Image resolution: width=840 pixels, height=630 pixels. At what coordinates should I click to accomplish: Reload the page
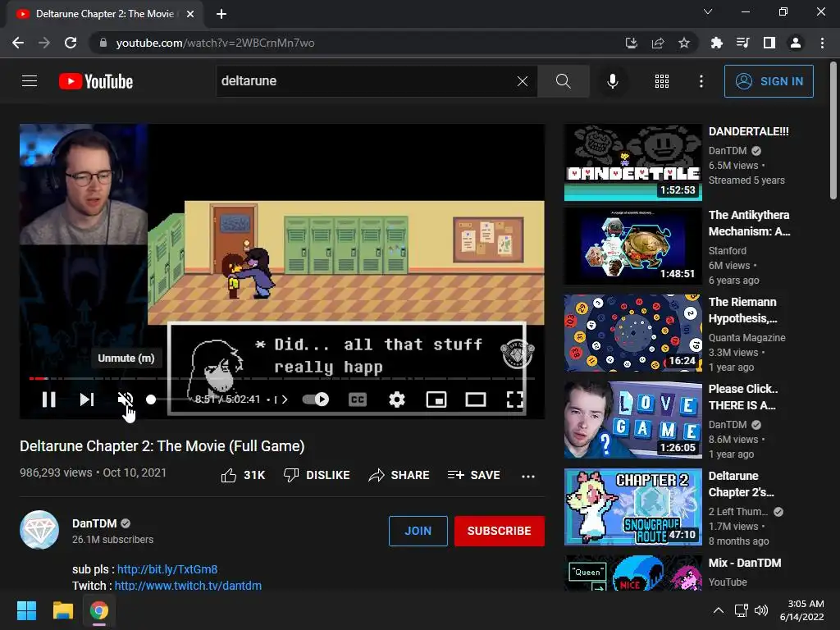(x=71, y=43)
